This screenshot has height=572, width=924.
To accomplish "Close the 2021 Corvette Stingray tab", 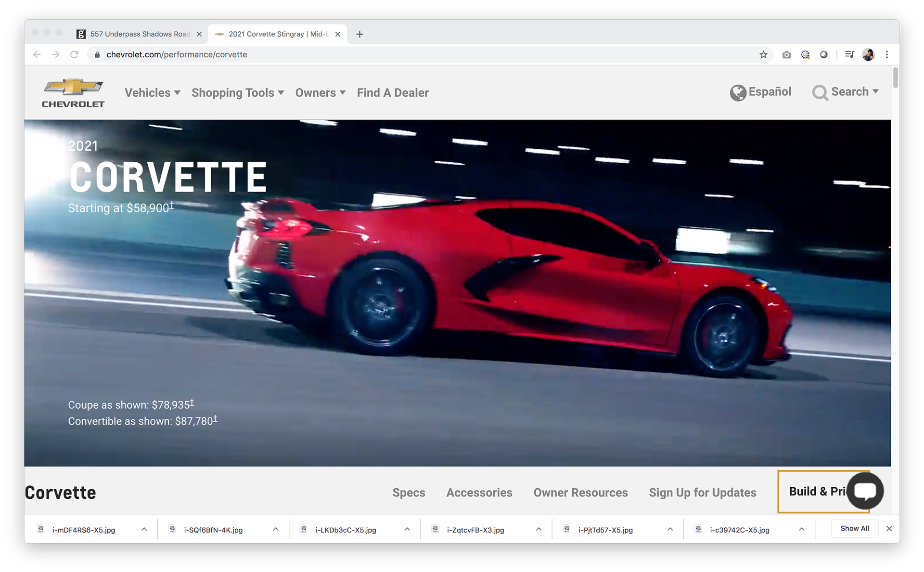I will click(338, 34).
